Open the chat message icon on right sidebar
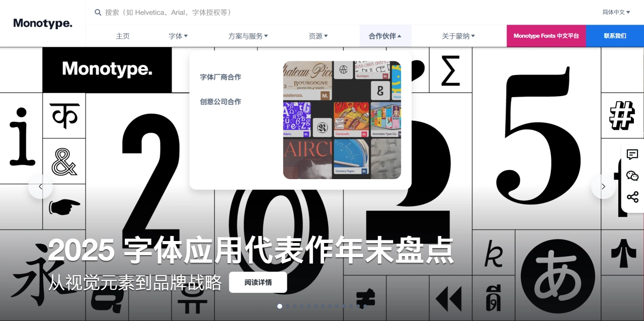The height and width of the screenshot is (321, 644). coord(632,154)
